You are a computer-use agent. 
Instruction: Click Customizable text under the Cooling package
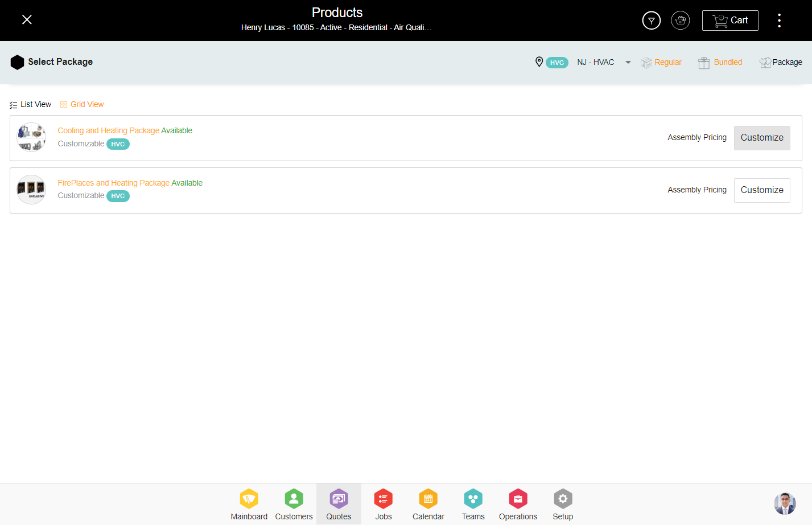pyautogui.click(x=81, y=144)
